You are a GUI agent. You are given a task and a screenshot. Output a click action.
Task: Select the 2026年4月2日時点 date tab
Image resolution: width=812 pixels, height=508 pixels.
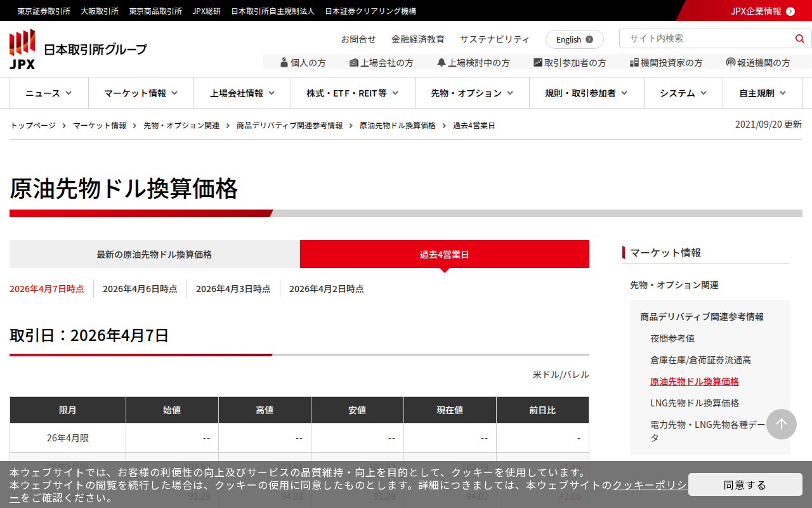pyautogui.click(x=327, y=288)
